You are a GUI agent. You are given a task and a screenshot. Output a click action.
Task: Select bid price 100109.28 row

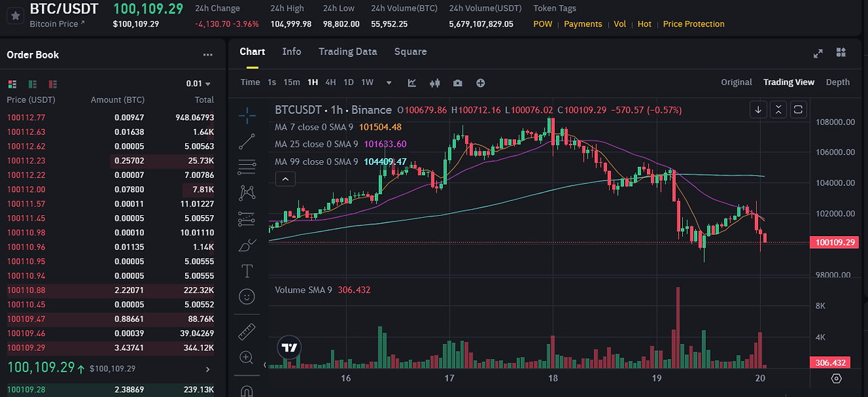coord(111,390)
